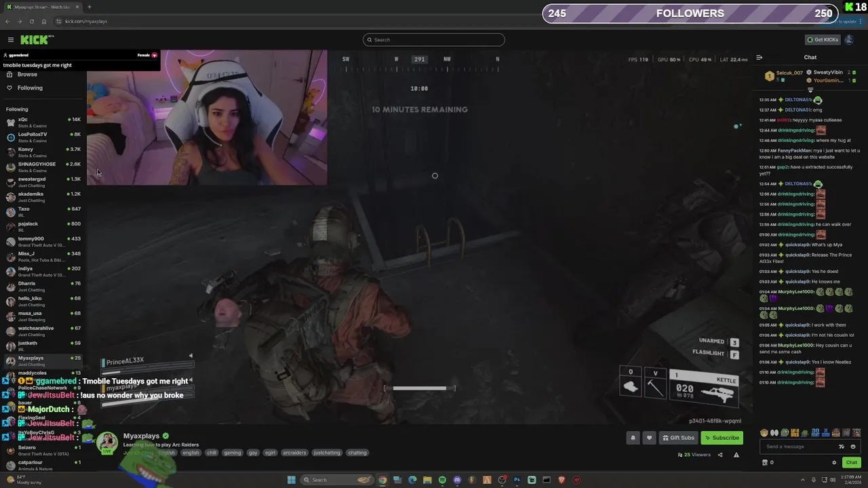The width and height of the screenshot is (868, 488).
Task: Collapse the chat panel arrow icon
Action: [759, 58]
